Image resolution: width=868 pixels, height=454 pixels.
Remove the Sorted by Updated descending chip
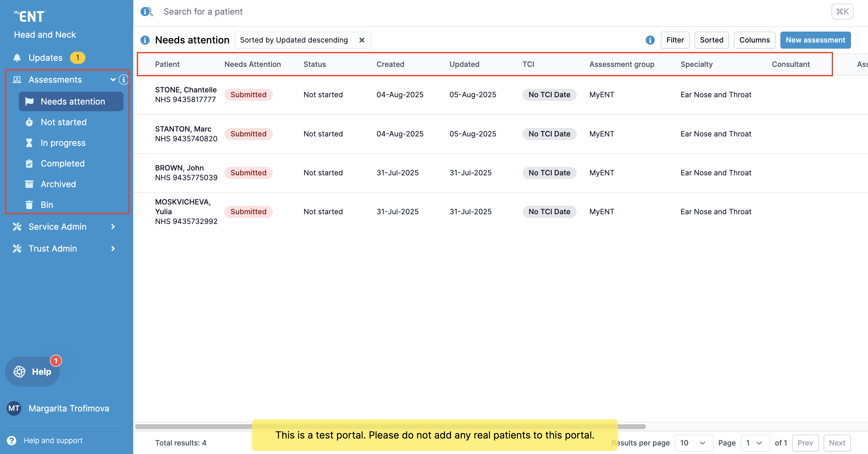362,40
